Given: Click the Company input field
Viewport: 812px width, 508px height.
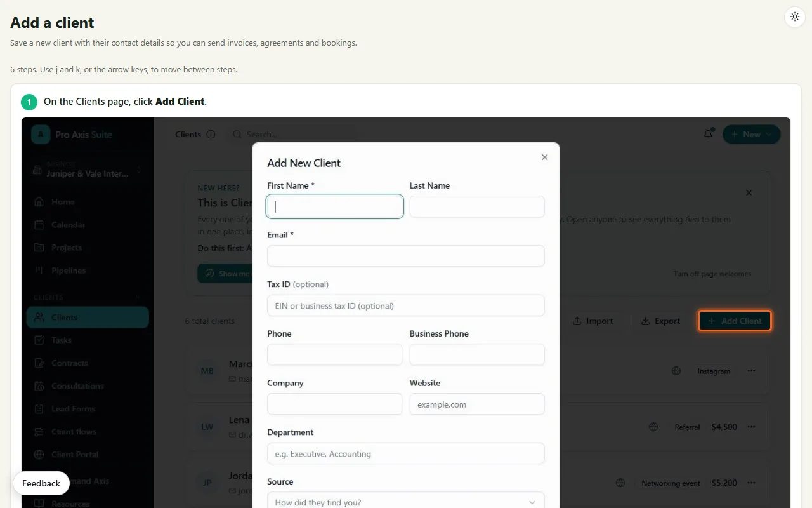Looking at the screenshot, I should (x=335, y=404).
